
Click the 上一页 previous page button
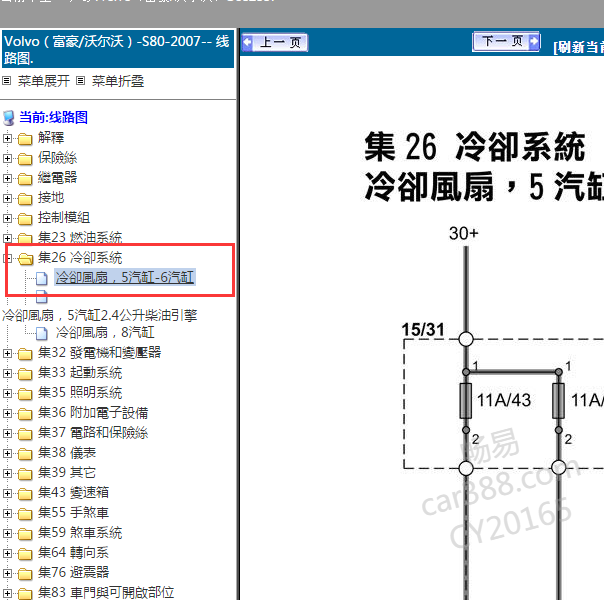tap(275, 42)
